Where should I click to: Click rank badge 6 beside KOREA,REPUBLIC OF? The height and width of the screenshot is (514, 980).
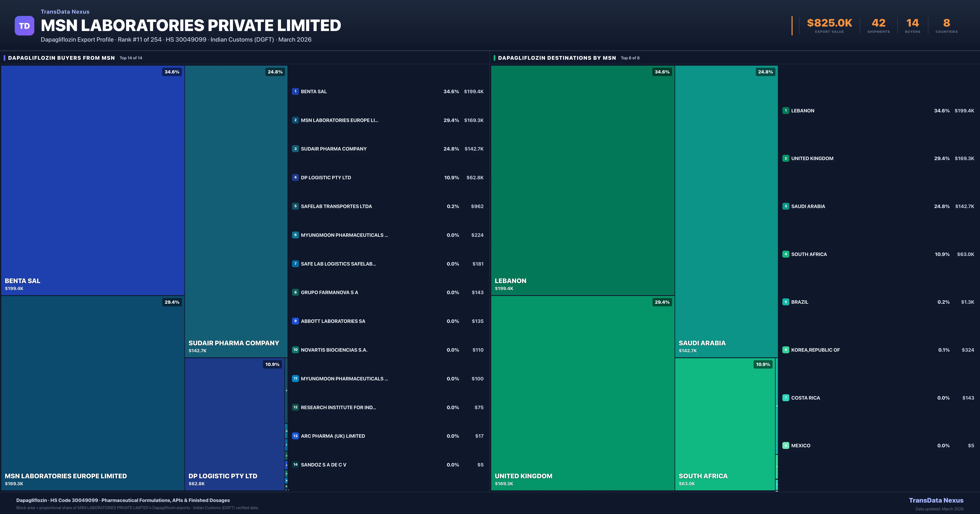[786, 350]
